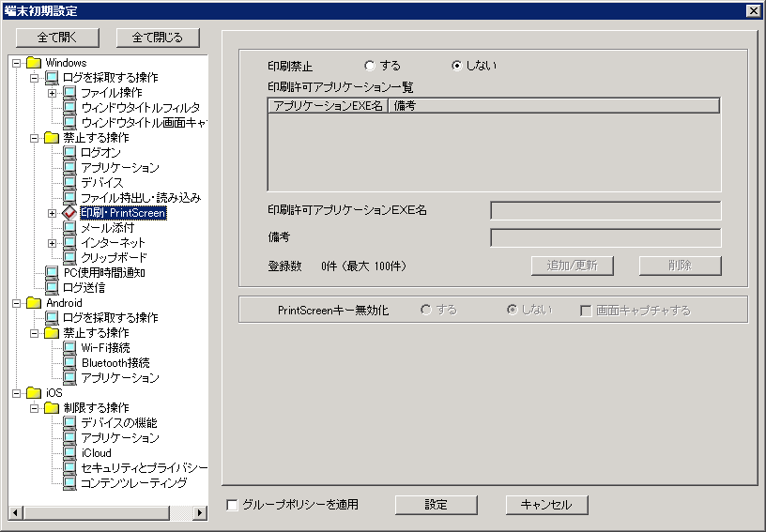Click the ログオン item icon
This screenshot has width=766, height=532.
point(69,153)
